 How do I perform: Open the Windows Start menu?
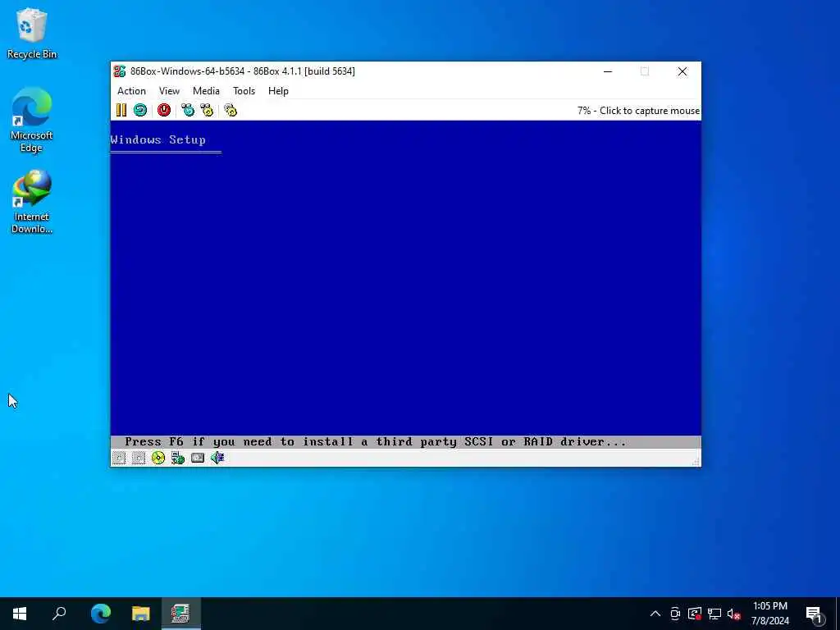point(20,614)
